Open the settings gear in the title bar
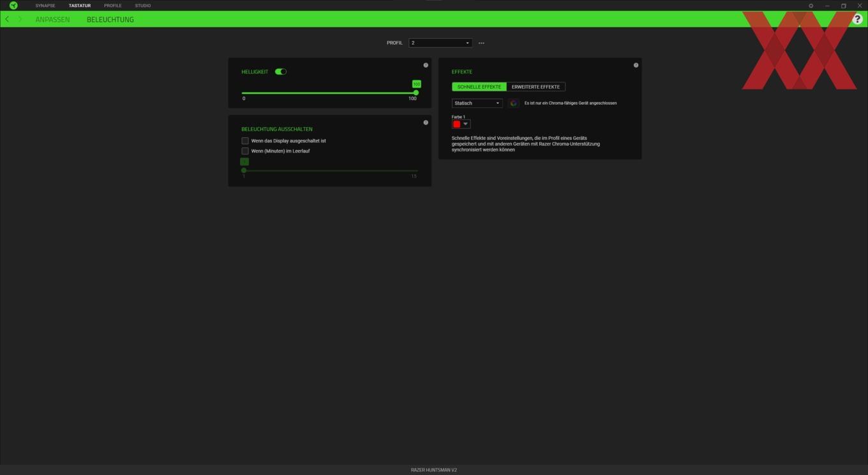Viewport: 868px width, 475px height. (x=811, y=6)
